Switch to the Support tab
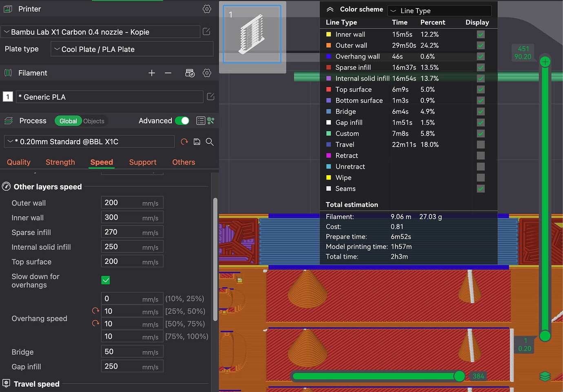The image size is (563, 392). (x=143, y=162)
